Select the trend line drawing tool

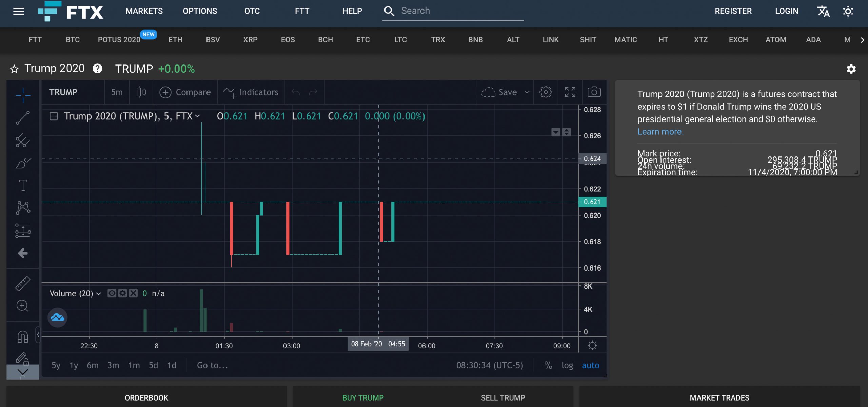point(23,118)
